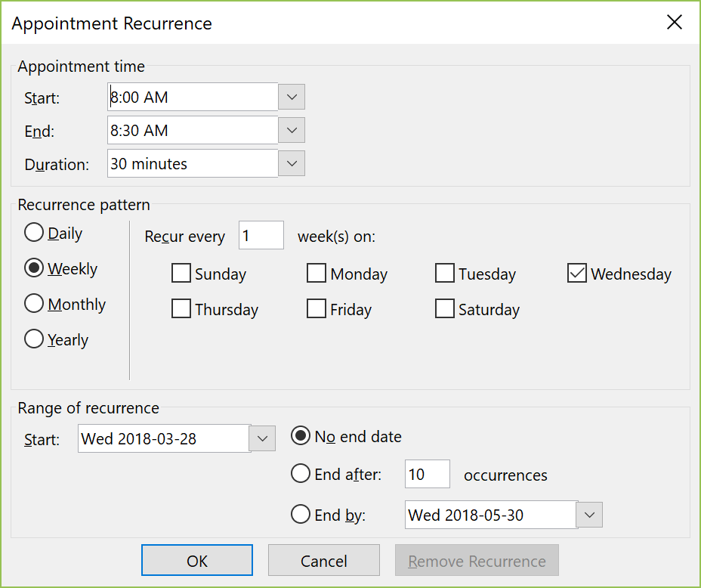The height and width of the screenshot is (588, 701).
Task: Enable the Sunday checkbox
Action: [x=181, y=274]
